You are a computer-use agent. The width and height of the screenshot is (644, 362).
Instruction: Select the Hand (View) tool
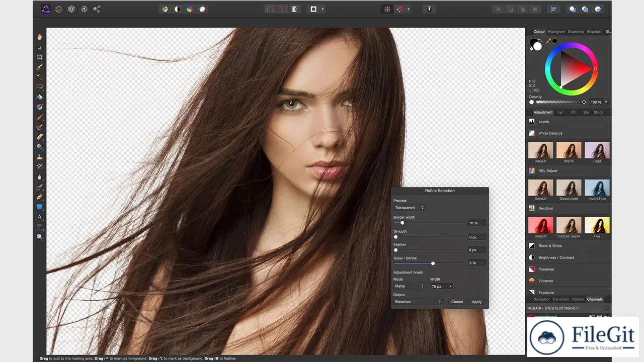[x=40, y=37]
